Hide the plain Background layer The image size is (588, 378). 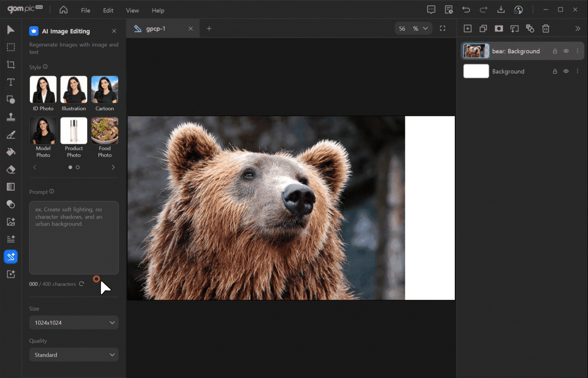coord(566,71)
